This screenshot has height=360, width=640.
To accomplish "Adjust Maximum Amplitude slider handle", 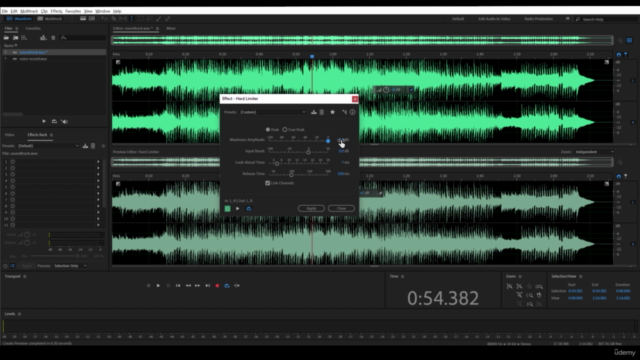I will point(328,141).
